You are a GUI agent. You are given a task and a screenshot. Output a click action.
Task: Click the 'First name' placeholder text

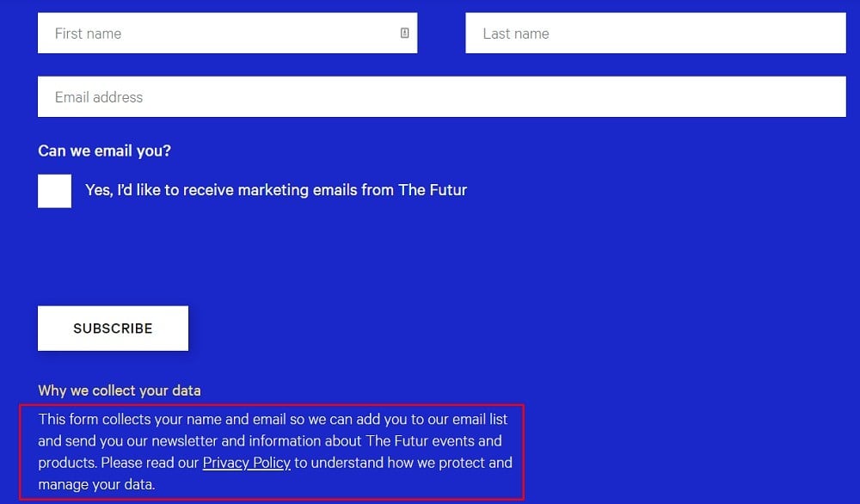(x=88, y=34)
